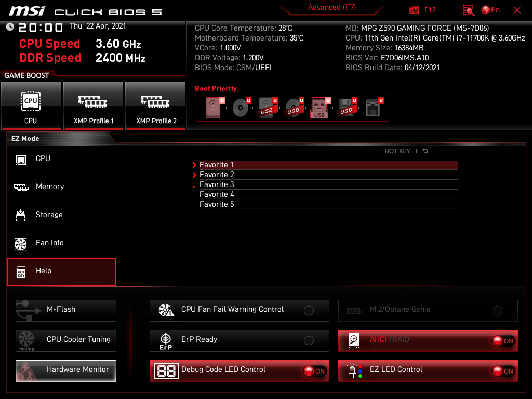Change language with the En globe icon
This screenshot has height=399, width=532.
pos(490,10)
